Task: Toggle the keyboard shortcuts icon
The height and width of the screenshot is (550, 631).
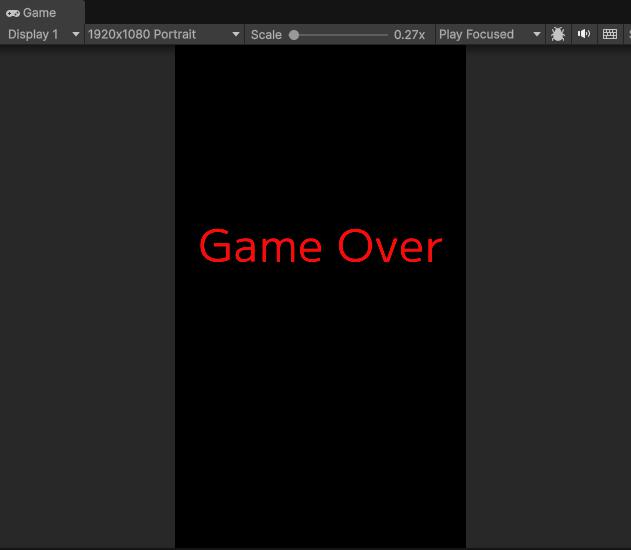Action: pyautogui.click(x=610, y=34)
